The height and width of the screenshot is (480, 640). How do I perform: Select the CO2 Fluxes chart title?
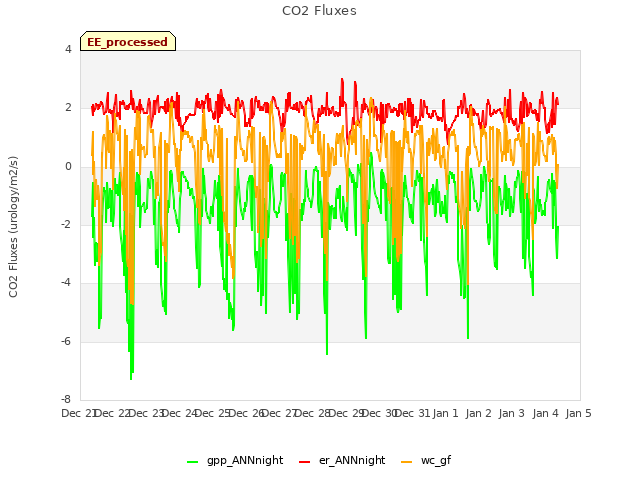(x=319, y=11)
